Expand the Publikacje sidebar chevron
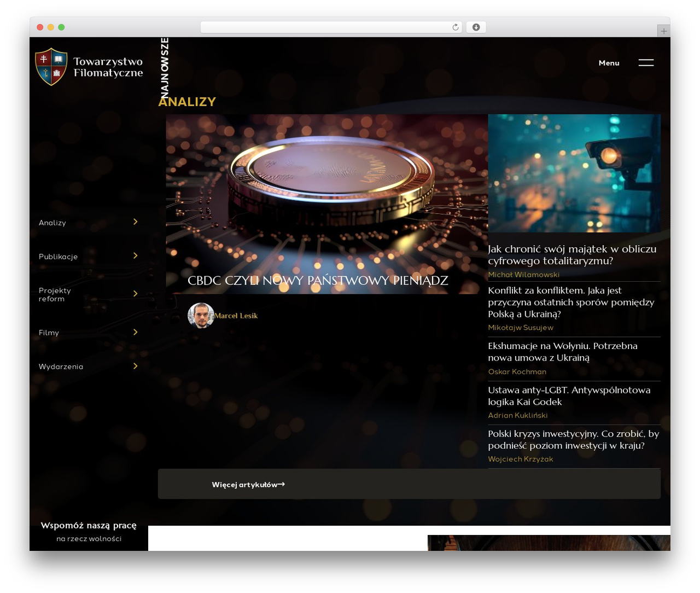This screenshot has height=593, width=700. (x=136, y=255)
